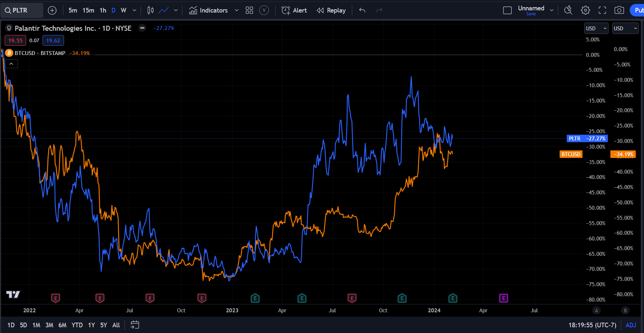The height and width of the screenshot is (333, 644).
Task: Click the TradingView logo on chart
Action: click(13, 294)
